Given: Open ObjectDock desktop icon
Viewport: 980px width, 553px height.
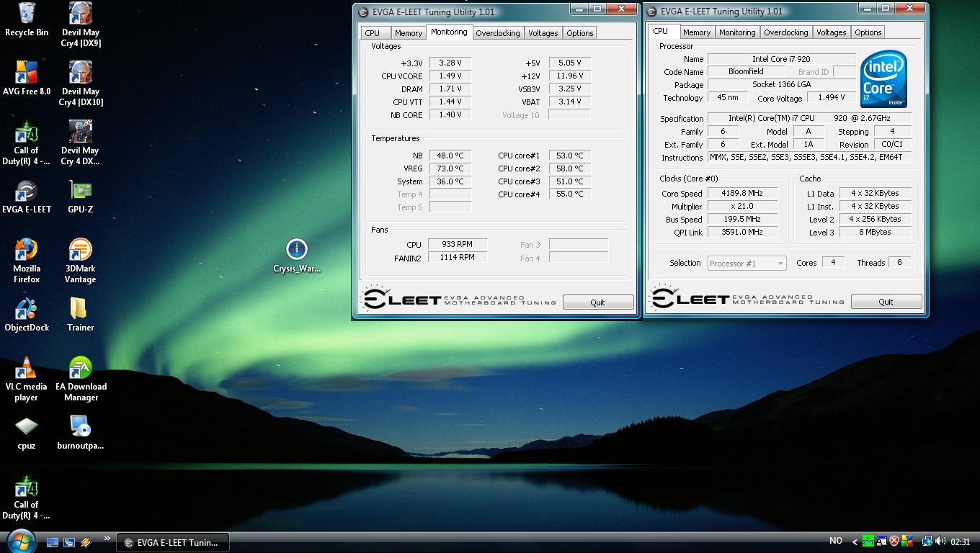Looking at the screenshot, I should [x=27, y=315].
